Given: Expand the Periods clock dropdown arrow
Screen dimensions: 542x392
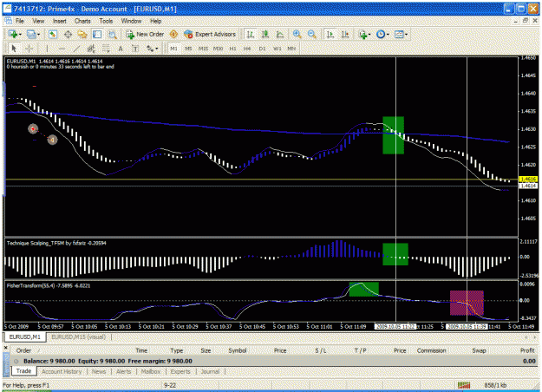Looking at the screenshot, I should [x=388, y=35].
